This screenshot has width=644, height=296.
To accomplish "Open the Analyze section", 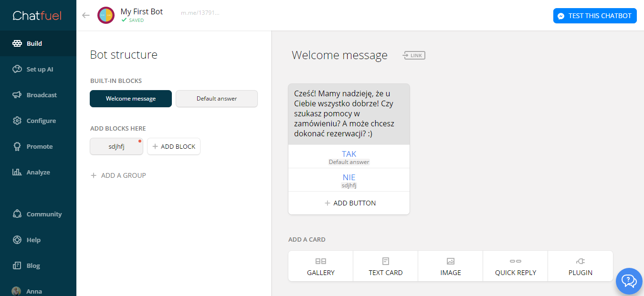I will [38, 172].
